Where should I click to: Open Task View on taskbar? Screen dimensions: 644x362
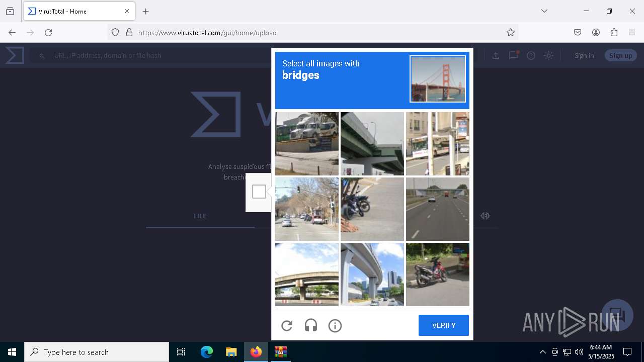pos(181,352)
